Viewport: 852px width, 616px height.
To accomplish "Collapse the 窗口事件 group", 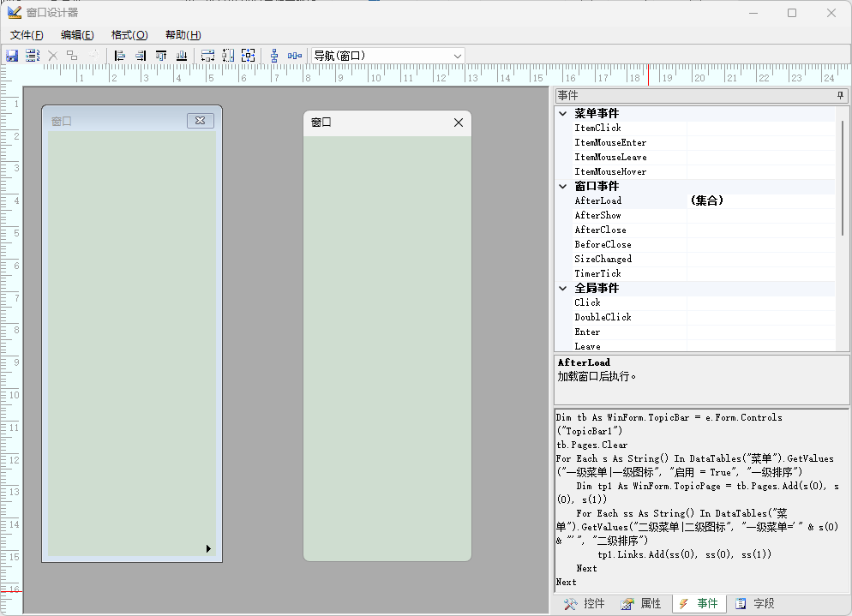I will click(x=563, y=186).
